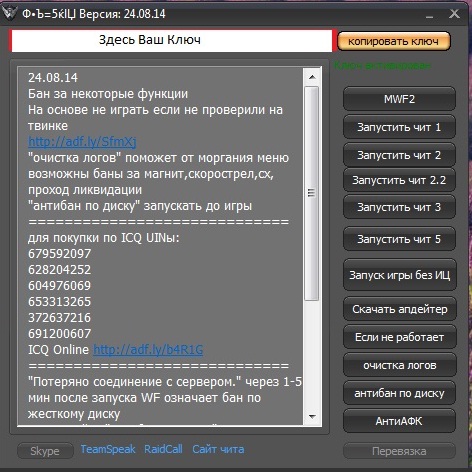This screenshot has width=472, height=472.
Task: Click the Skype button
Action: click(45, 451)
